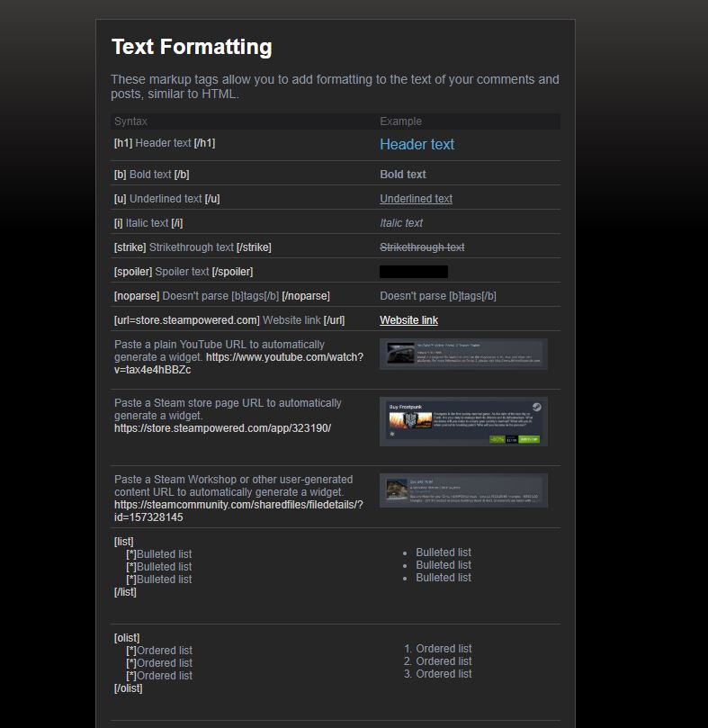Open the Steam Workshop item widget

click(463, 490)
